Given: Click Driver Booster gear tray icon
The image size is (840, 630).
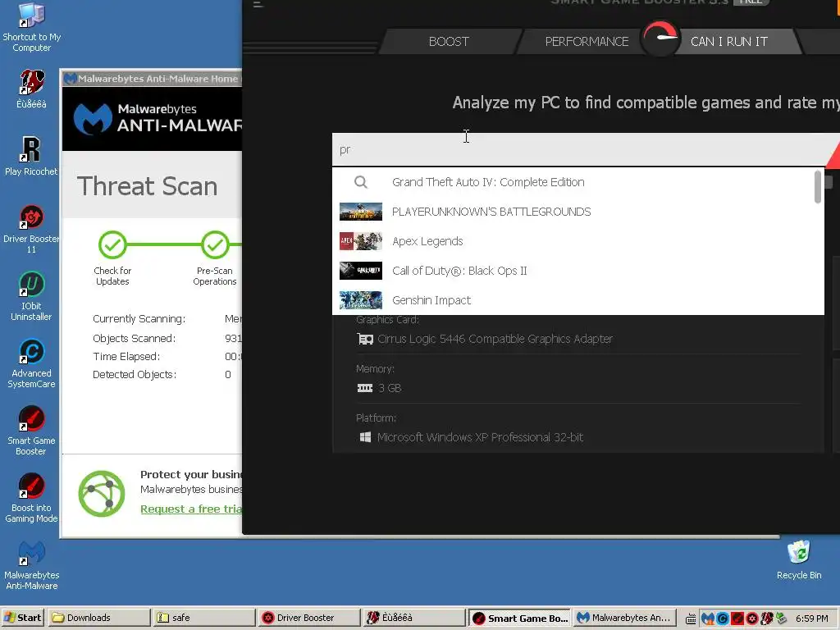Looking at the screenshot, I should (x=751, y=619).
